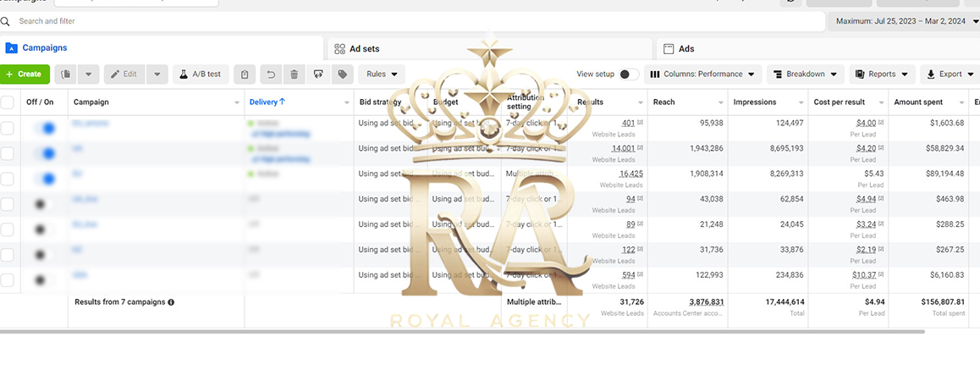This screenshot has width=980, height=370.
Task: Click the 401 results link
Action: tap(628, 123)
